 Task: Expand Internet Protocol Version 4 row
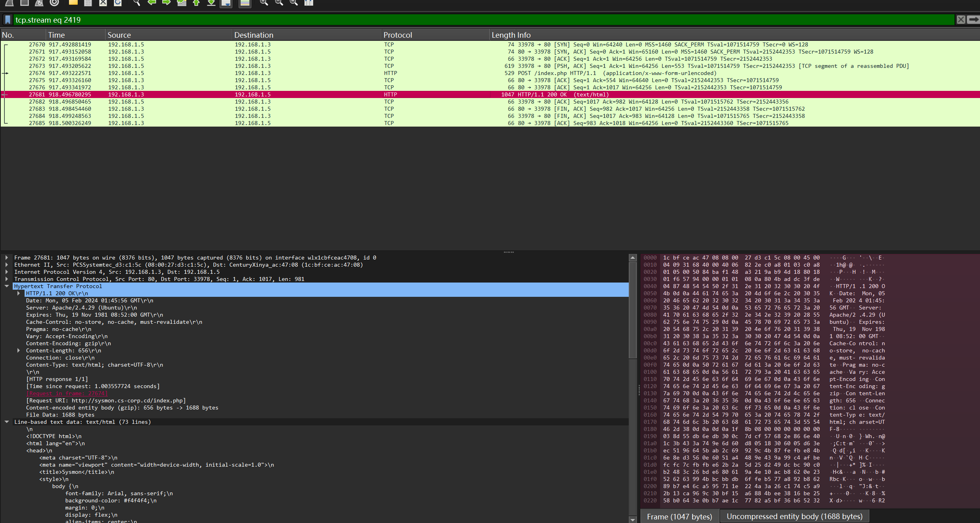[7, 272]
